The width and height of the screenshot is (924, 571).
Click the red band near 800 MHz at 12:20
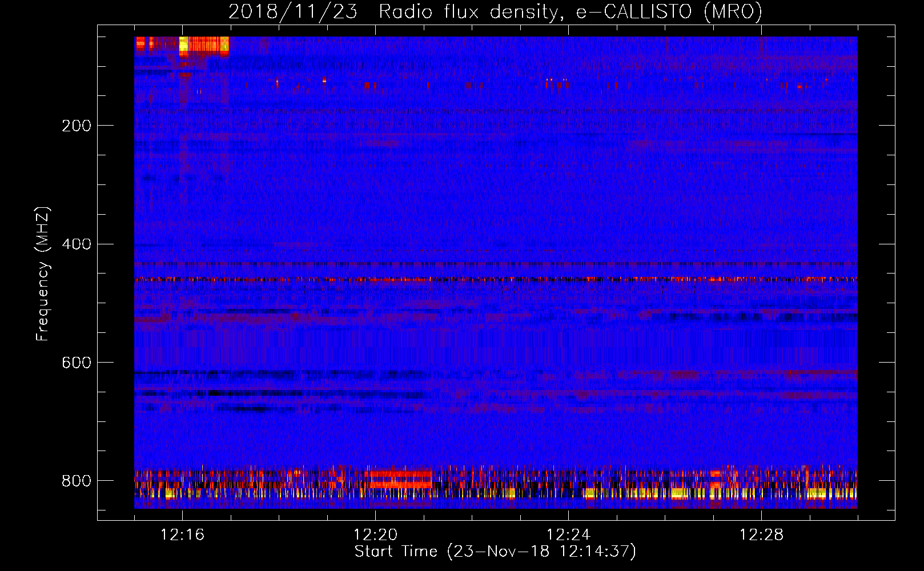[399, 479]
